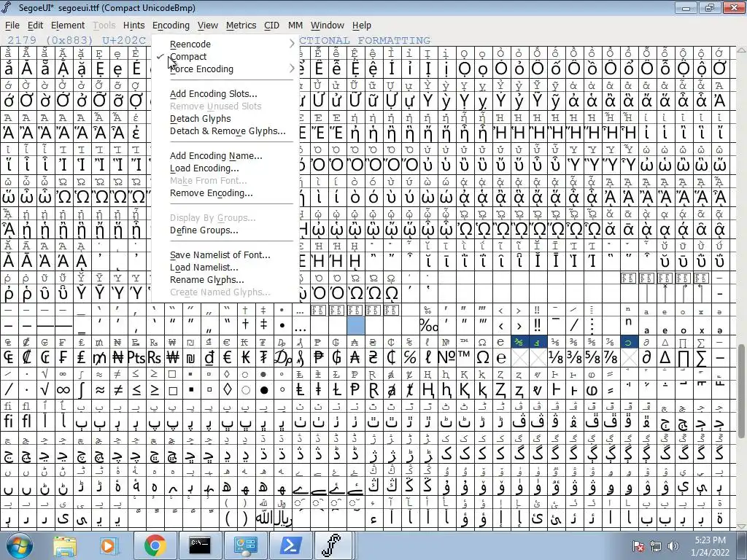Choose Define Groups...
The image size is (747, 560).
pos(204,230)
